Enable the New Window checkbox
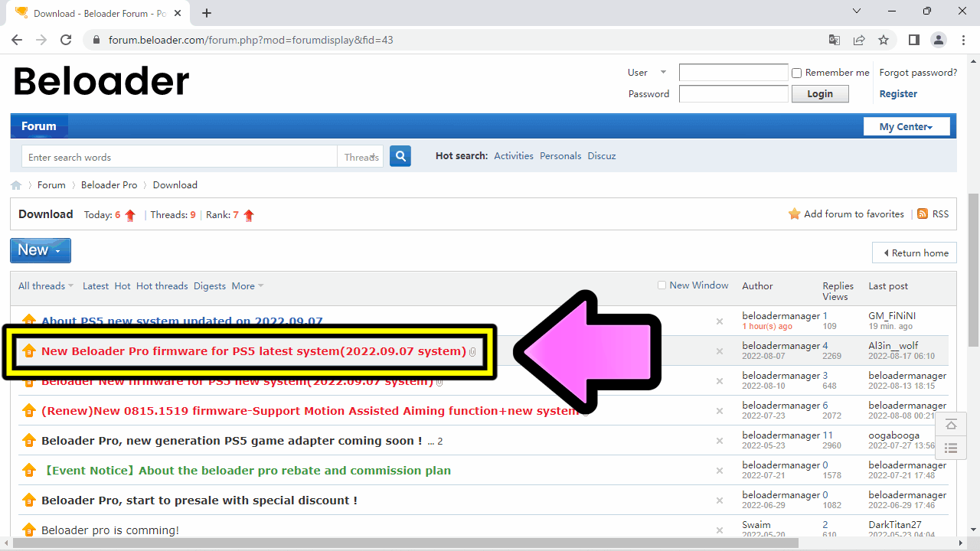The height and width of the screenshot is (551, 980). 662,285
